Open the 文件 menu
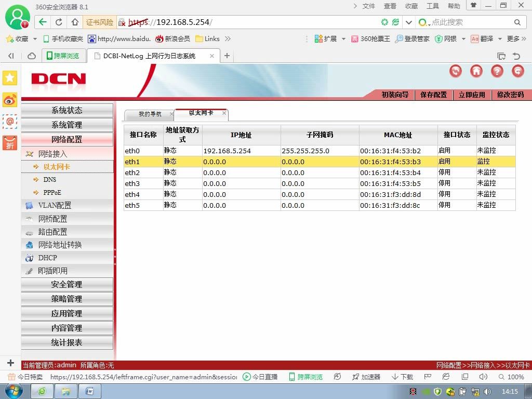This screenshot has height=399, width=532. click(x=369, y=6)
